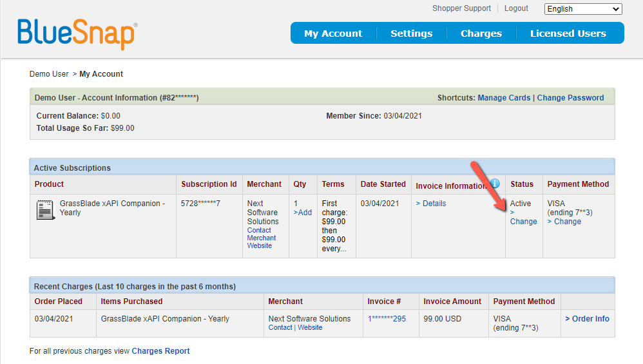This screenshot has height=364, width=643.
Task: Click the Subscription Id column header
Action: point(209,184)
